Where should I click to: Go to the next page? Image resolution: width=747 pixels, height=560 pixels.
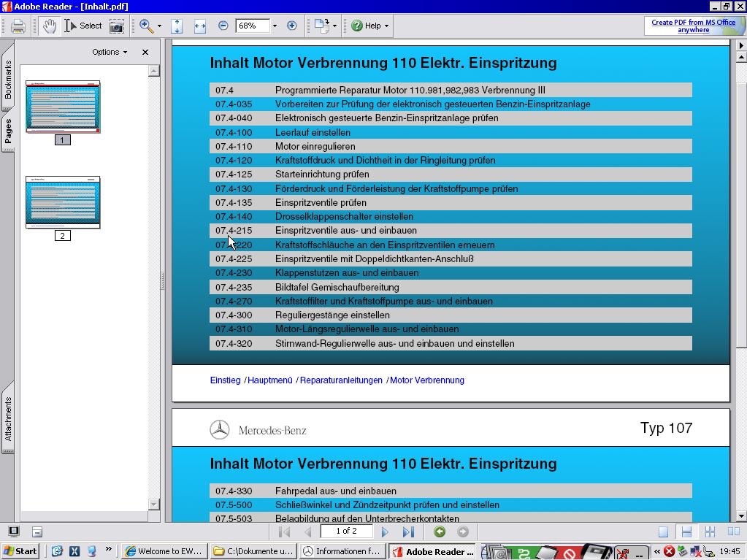pos(385,532)
